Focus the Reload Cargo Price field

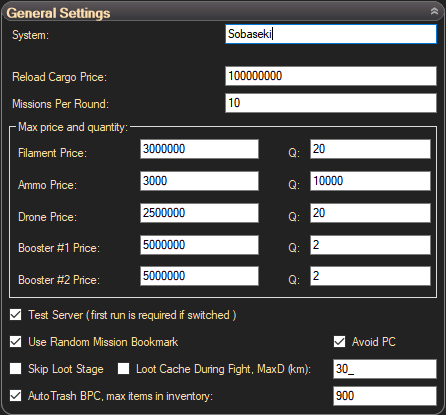pos(331,76)
